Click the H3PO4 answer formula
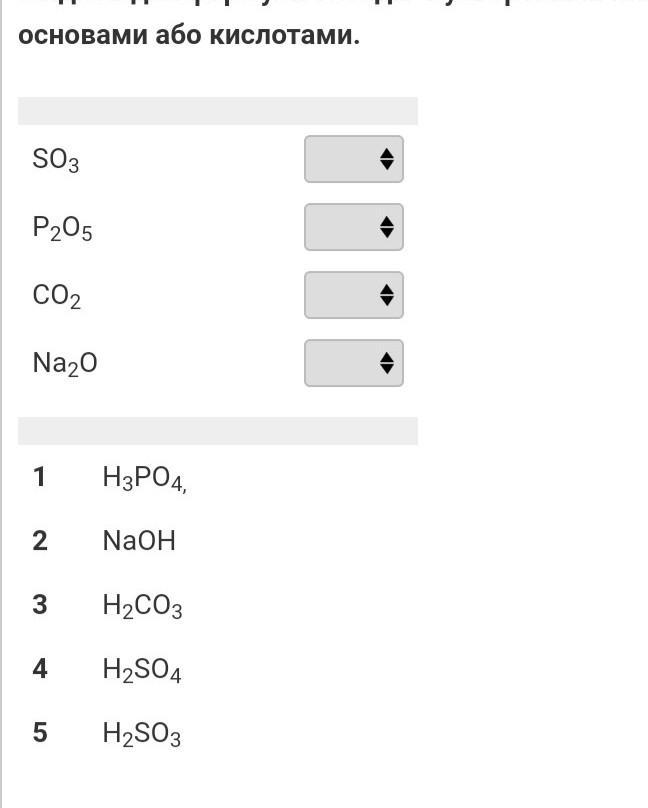Image resolution: width=648 pixels, height=808 pixels. point(144,479)
